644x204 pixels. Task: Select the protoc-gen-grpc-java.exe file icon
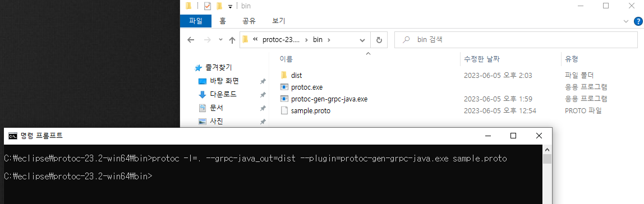point(284,99)
